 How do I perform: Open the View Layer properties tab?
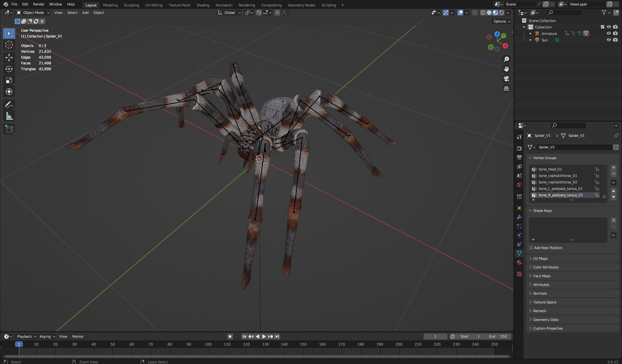pyautogui.click(x=519, y=166)
